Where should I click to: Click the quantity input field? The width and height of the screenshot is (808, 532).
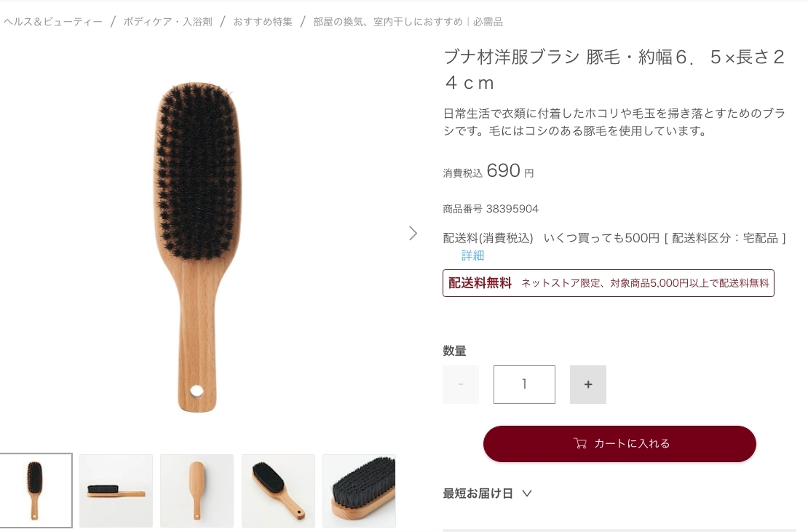[x=524, y=385]
